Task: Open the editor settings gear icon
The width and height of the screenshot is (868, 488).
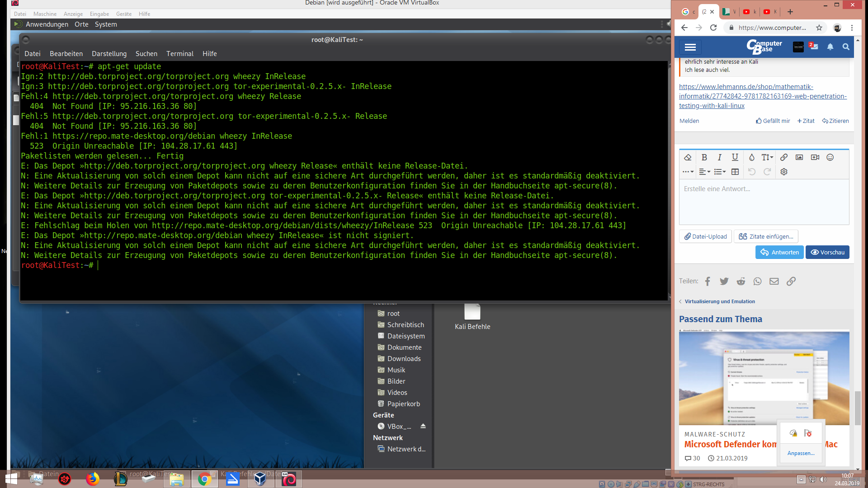Action: [784, 172]
